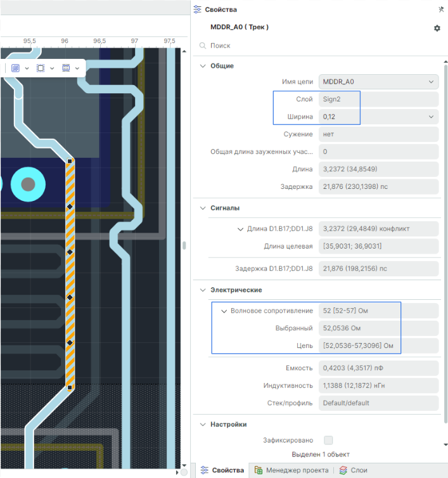This screenshot has width=448, height=478.
Task: Click the Выбранный value 52,0536 Ом
Action: pos(379,328)
